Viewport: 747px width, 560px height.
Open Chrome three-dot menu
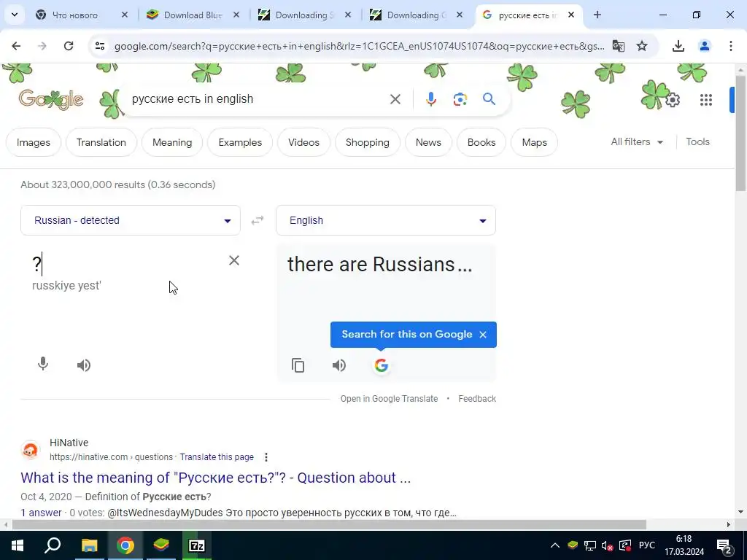730,46
